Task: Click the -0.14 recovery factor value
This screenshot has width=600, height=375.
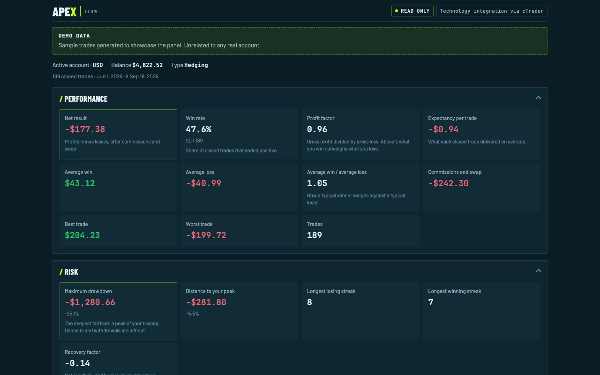Action: point(77,363)
